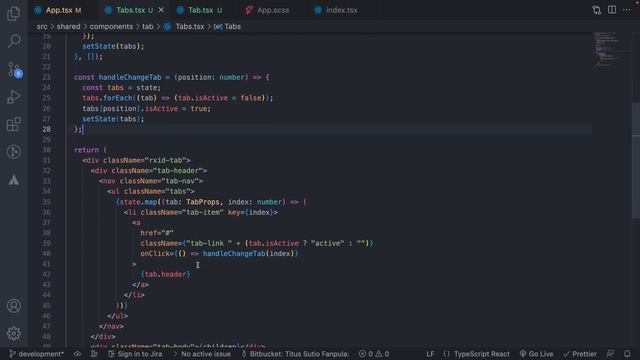The image size is (640, 360).
Task: Close the Tabs.tsx editor tab
Action: (x=161, y=10)
